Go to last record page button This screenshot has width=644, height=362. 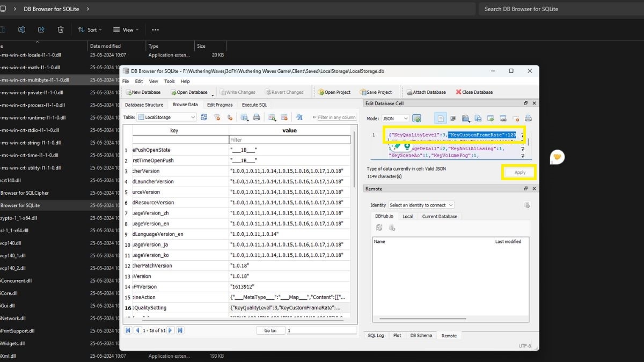(180, 330)
